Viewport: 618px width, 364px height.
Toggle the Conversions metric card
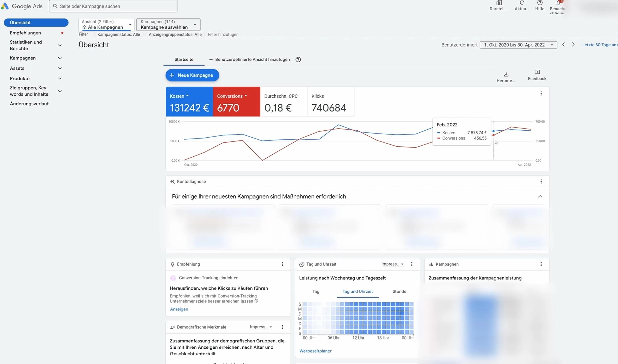pos(237,102)
